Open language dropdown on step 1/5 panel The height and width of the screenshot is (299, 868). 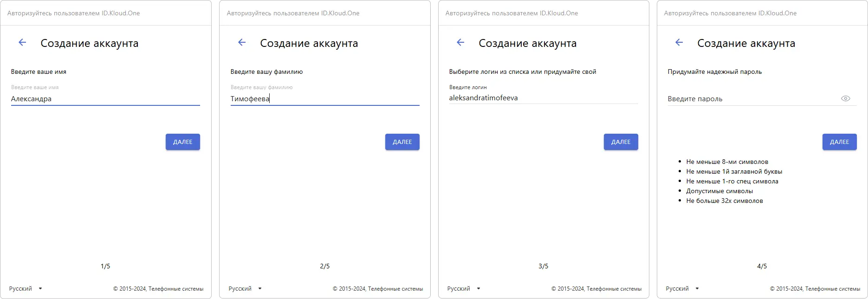(x=26, y=288)
